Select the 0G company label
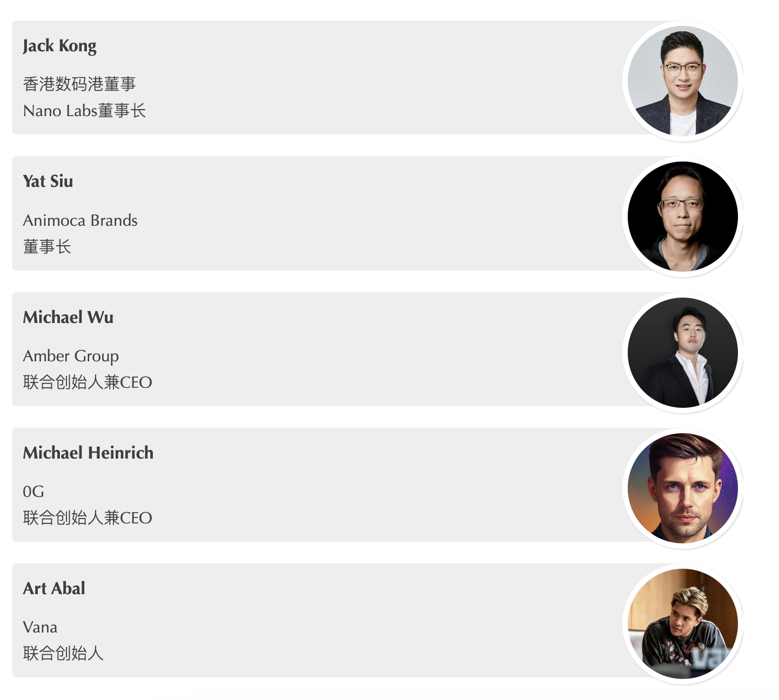The image size is (779, 700). pyautogui.click(x=33, y=492)
